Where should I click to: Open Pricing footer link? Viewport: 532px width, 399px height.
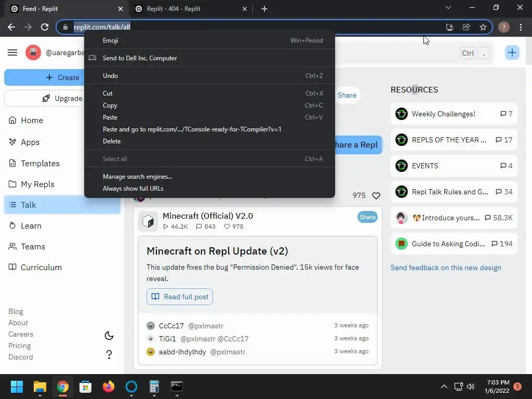19,345
